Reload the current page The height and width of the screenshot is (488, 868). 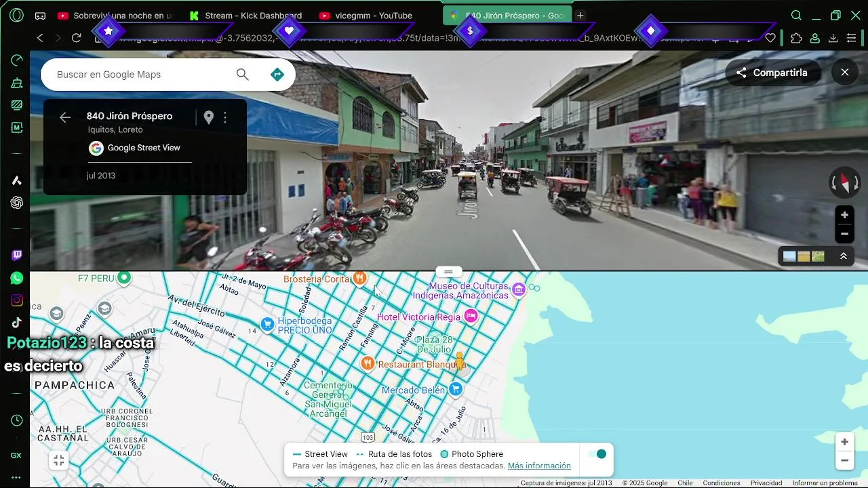click(76, 38)
